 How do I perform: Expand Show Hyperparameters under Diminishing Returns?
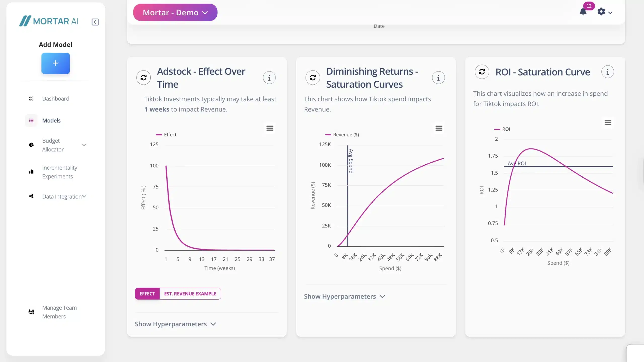pyautogui.click(x=344, y=297)
